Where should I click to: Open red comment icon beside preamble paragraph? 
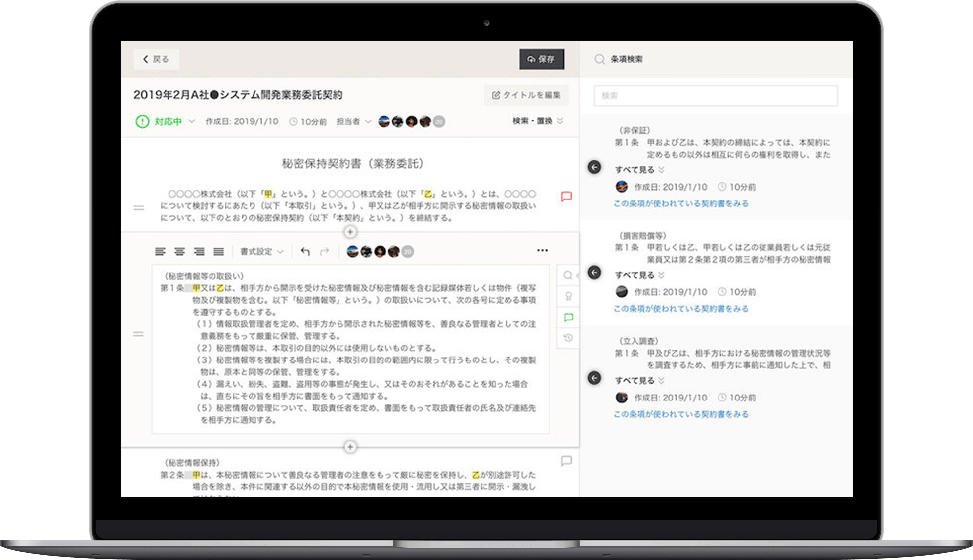(x=566, y=197)
